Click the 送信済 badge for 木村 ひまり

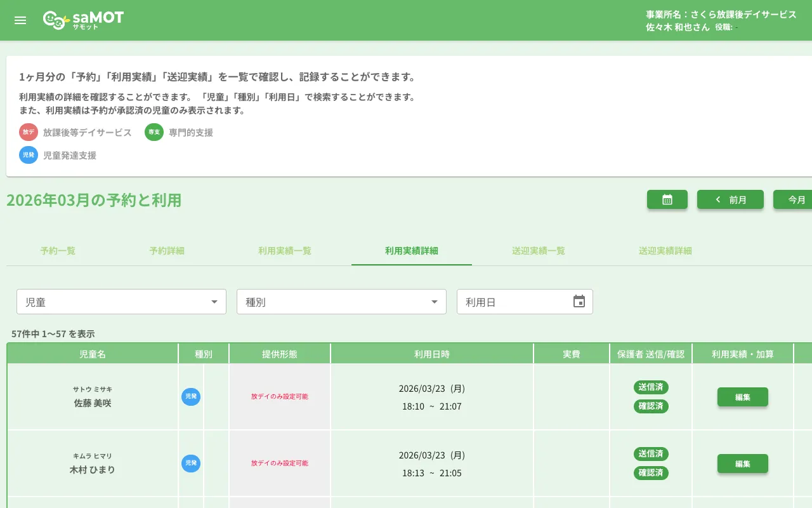pos(651,453)
